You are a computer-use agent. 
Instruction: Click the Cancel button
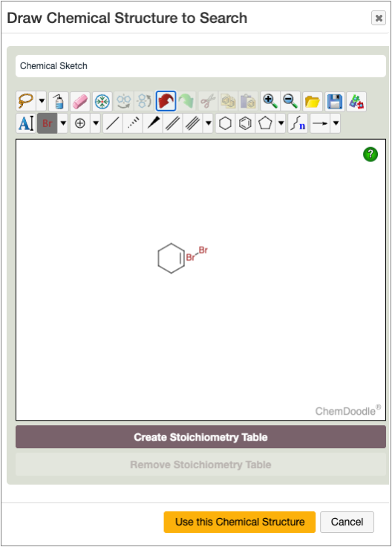pos(347,522)
